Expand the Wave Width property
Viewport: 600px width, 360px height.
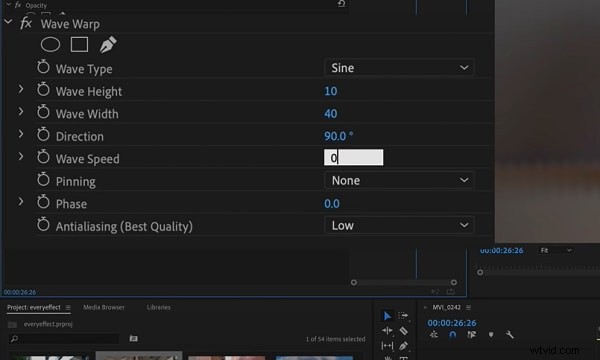pos(21,112)
